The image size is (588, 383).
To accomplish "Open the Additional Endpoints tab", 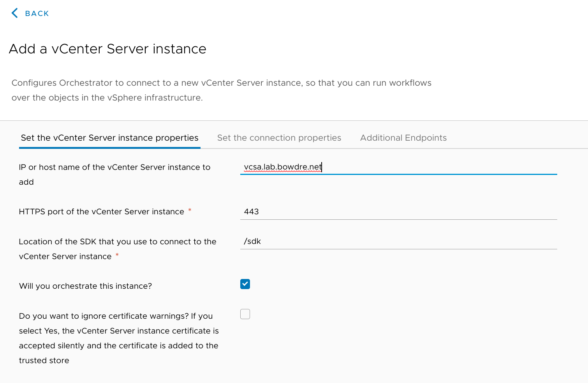I will pyautogui.click(x=403, y=138).
